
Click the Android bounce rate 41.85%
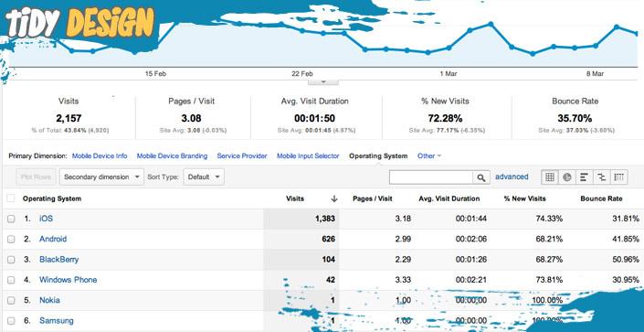(626, 239)
